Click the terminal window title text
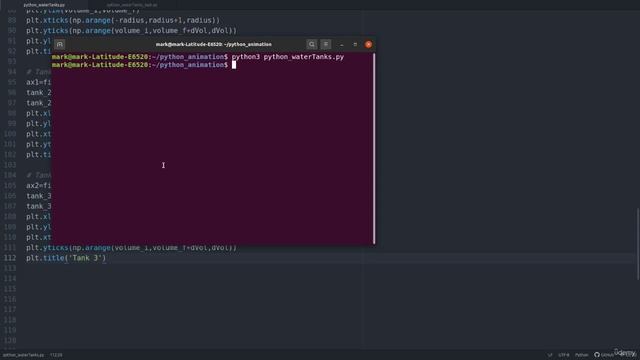The image size is (640, 360). [213, 44]
